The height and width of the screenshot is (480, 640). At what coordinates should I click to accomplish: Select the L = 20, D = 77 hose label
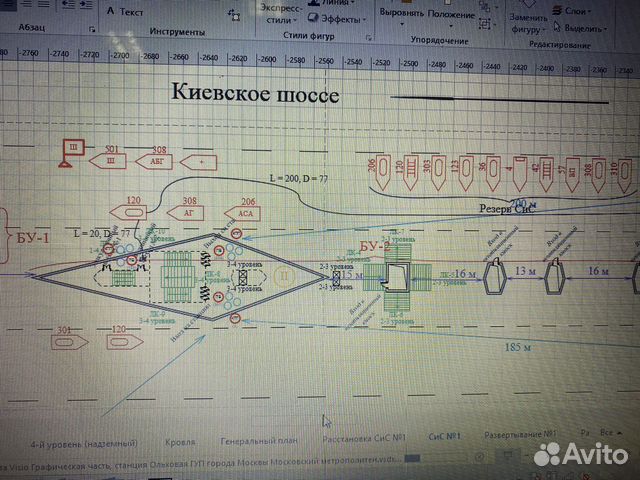tap(102, 234)
